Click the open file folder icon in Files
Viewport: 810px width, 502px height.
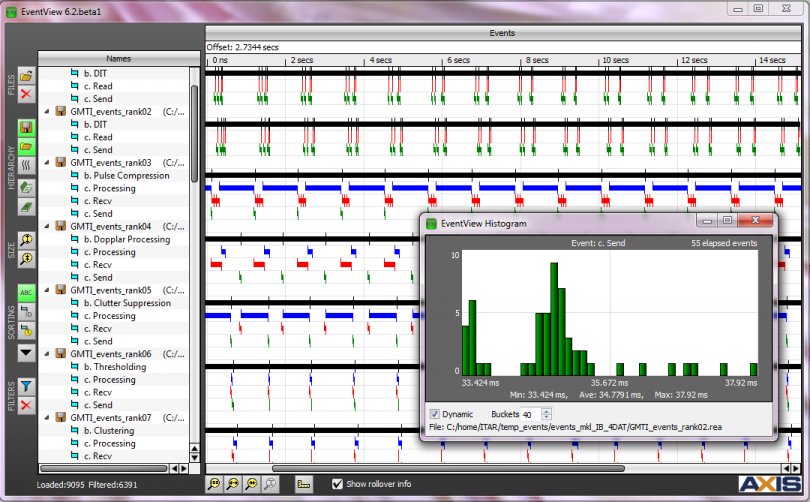point(26,76)
